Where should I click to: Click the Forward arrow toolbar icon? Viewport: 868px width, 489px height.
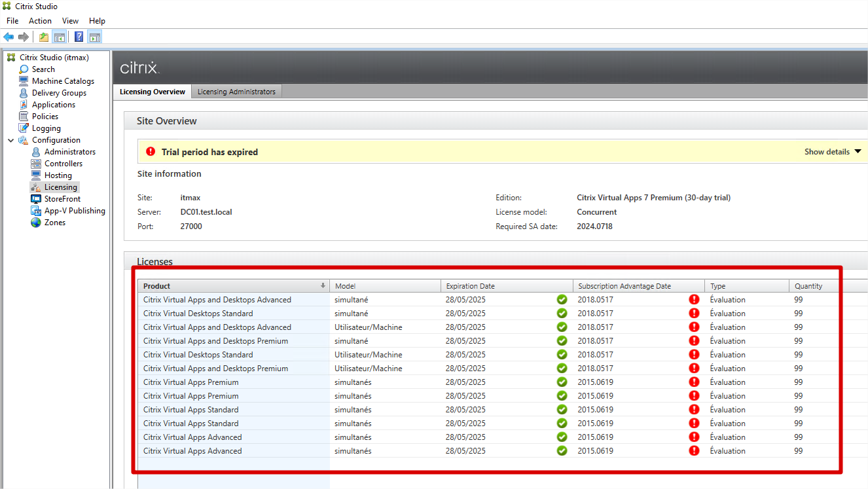tap(24, 37)
